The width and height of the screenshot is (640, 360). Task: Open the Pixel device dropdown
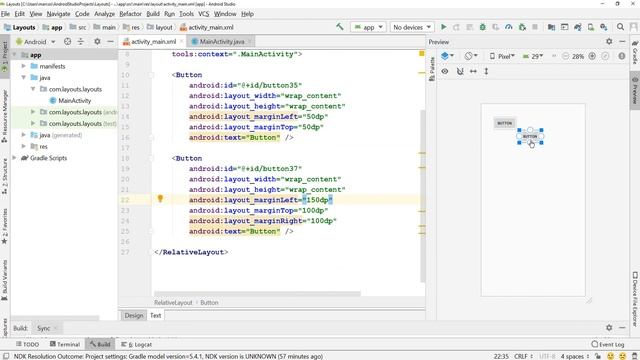502,56
